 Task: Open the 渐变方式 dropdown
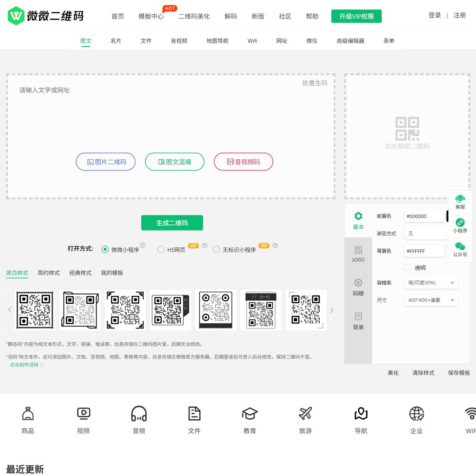pyautogui.click(x=427, y=234)
